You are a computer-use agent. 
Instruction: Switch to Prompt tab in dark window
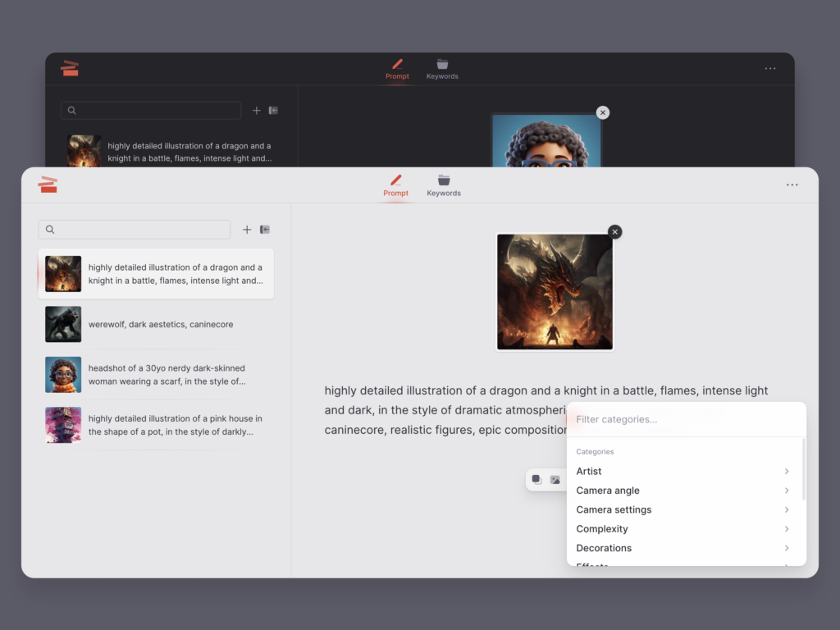click(x=397, y=69)
